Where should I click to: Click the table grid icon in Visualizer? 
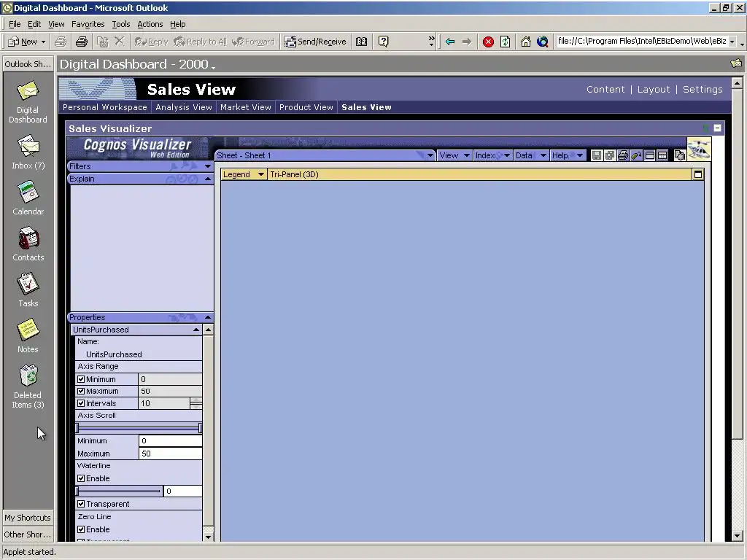[x=662, y=155]
